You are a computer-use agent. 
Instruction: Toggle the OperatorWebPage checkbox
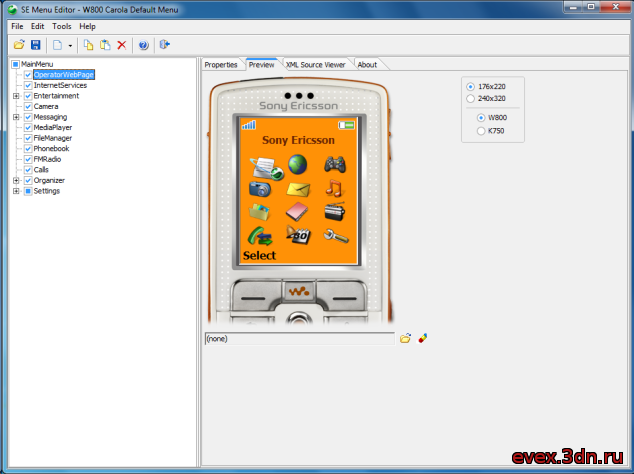coord(28,75)
